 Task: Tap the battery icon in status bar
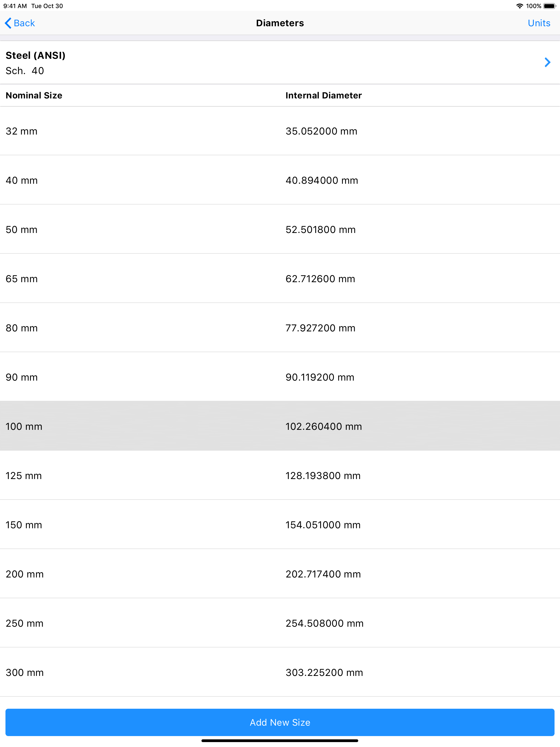pyautogui.click(x=550, y=6)
